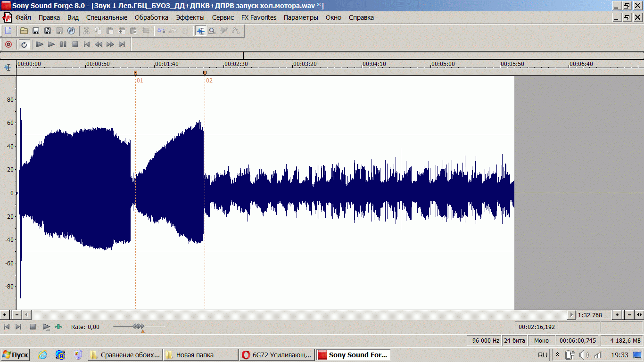The width and height of the screenshot is (644, 362).
Task: Select the Magnify tool in the toolbar
Action: pos(212,31)
